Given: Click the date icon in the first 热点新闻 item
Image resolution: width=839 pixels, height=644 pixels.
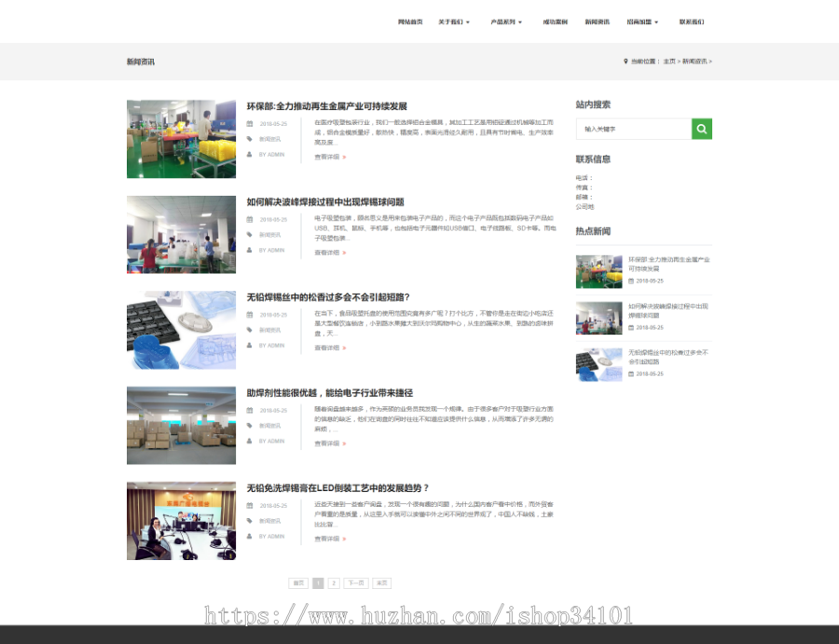Looking at the screenshot, I should (631, 280).
